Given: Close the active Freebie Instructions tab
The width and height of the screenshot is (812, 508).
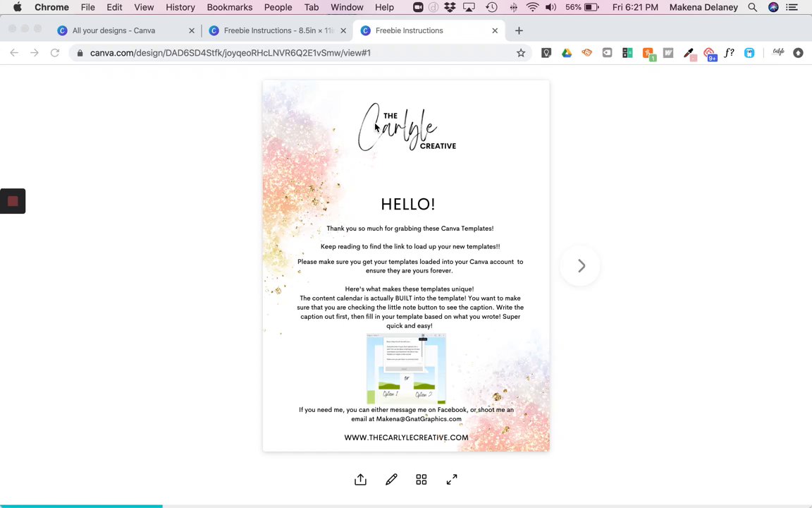Looking at the screenshot, I should coord(495,30).
